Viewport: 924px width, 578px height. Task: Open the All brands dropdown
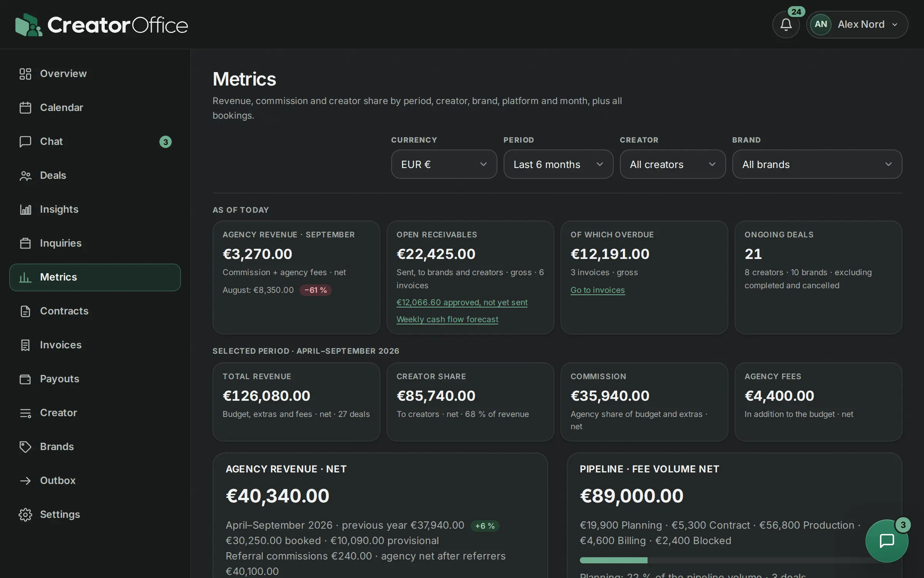(x=817, y=164)
